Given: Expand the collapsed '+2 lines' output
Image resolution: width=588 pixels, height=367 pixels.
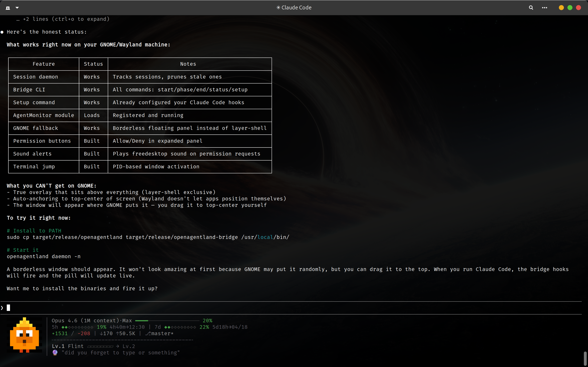Looking at the screenshot, I should 63,19.
